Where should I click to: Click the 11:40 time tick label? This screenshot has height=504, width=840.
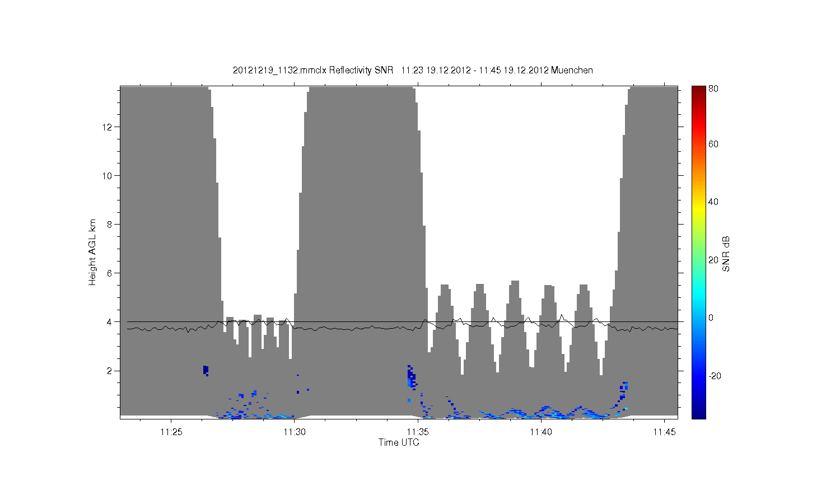[541, 432]
